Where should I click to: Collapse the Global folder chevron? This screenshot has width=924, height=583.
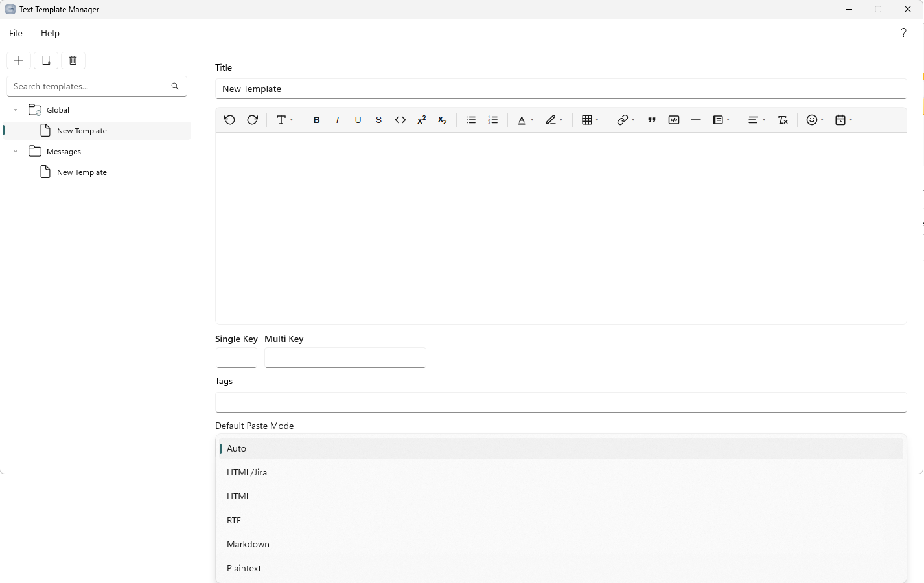coord(16,110)
